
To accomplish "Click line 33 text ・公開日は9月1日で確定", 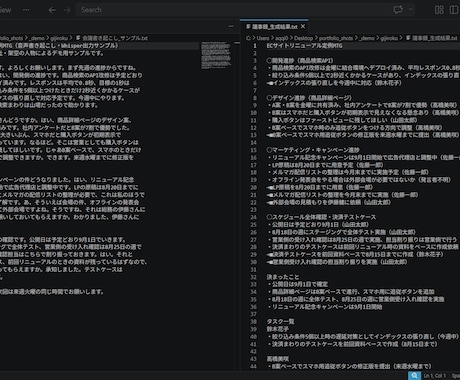I will [297, 284].
